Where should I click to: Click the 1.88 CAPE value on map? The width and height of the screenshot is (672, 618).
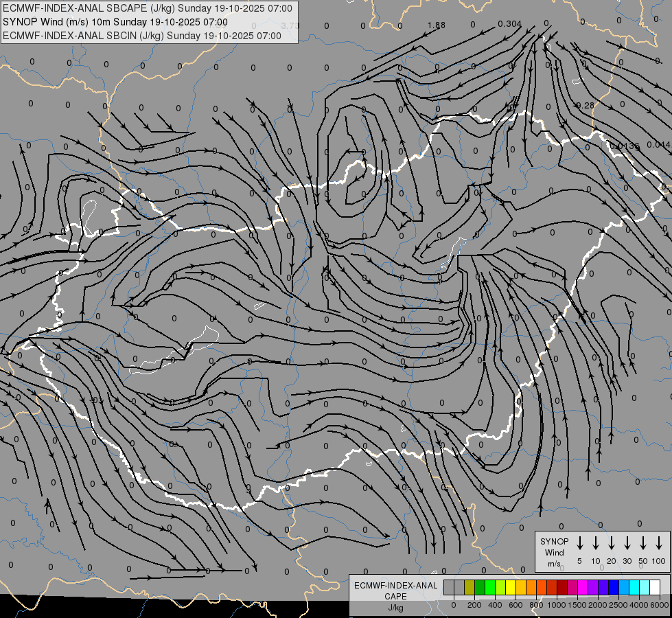(437, 25)
